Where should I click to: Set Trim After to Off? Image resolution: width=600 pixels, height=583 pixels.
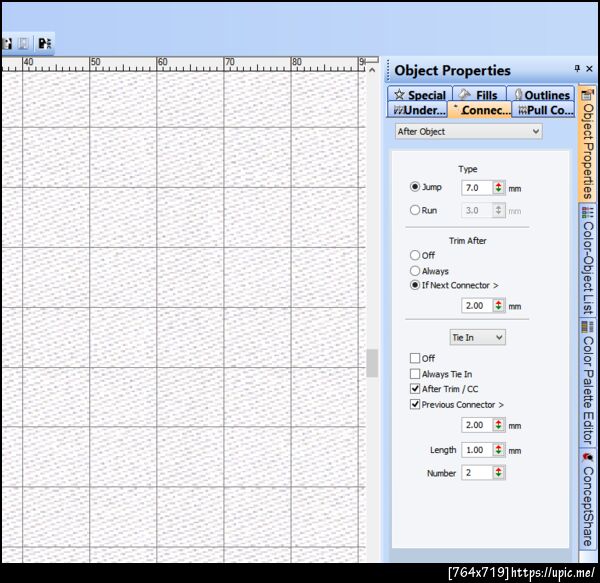click(x=415, y=255)
